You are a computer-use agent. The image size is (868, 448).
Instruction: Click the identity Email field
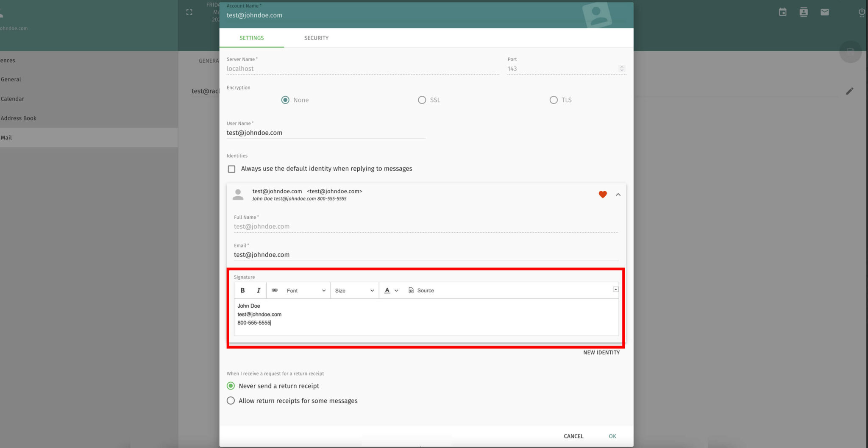point(426,255)
